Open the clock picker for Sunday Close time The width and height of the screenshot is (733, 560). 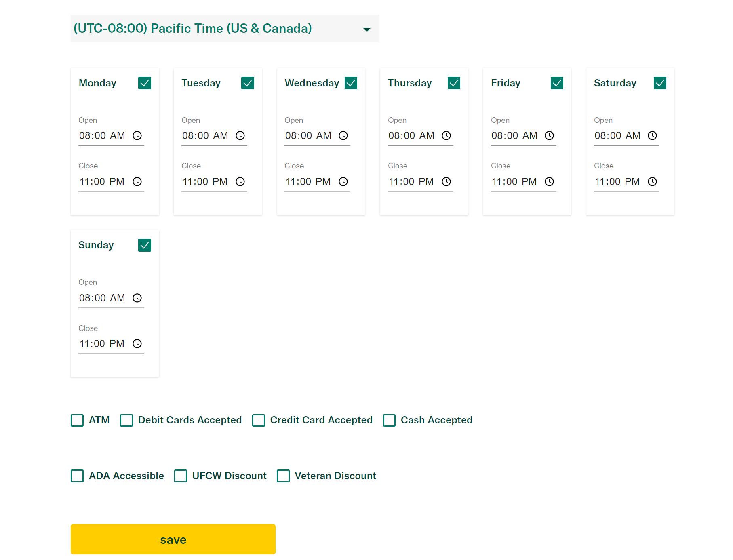coord(137,343)
